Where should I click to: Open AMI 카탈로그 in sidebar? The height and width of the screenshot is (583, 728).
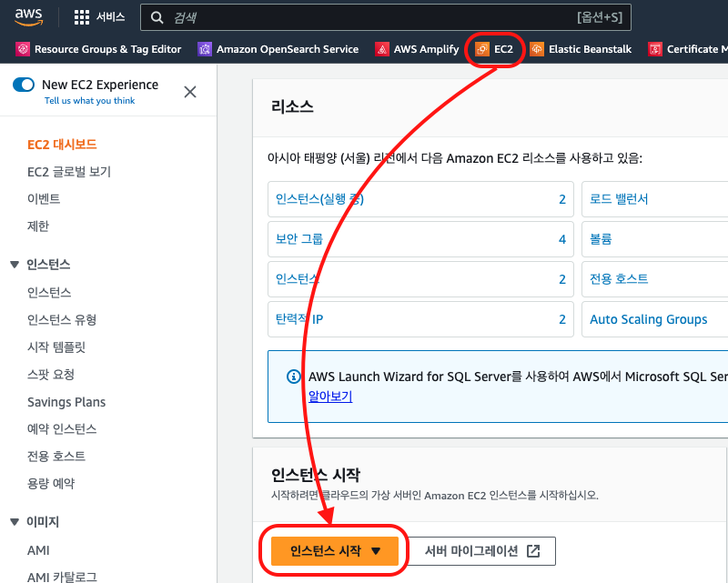tap(62, 577)
